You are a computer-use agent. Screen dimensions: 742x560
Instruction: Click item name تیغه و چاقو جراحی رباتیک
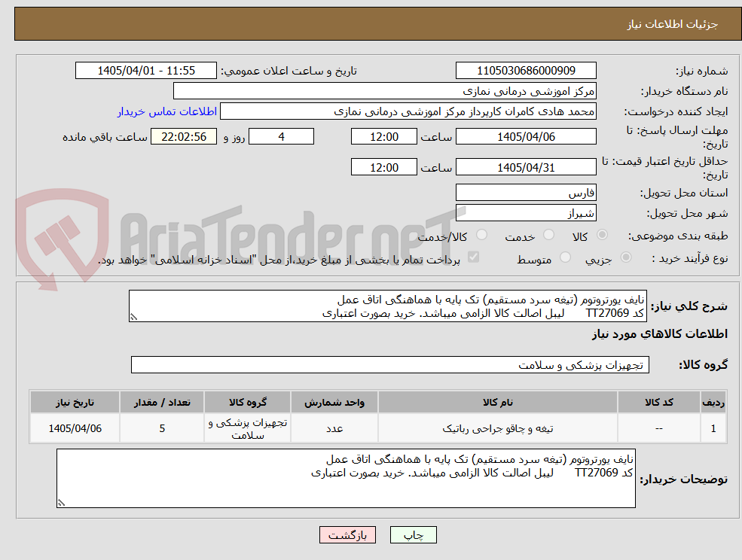tap(497, 428)
